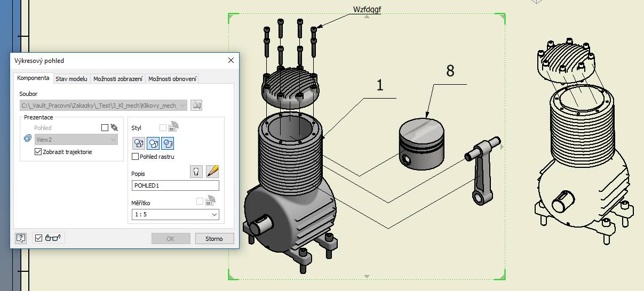
Task: Enable the Pohled rastru checkbox
Action: click(x=136, y=157)
